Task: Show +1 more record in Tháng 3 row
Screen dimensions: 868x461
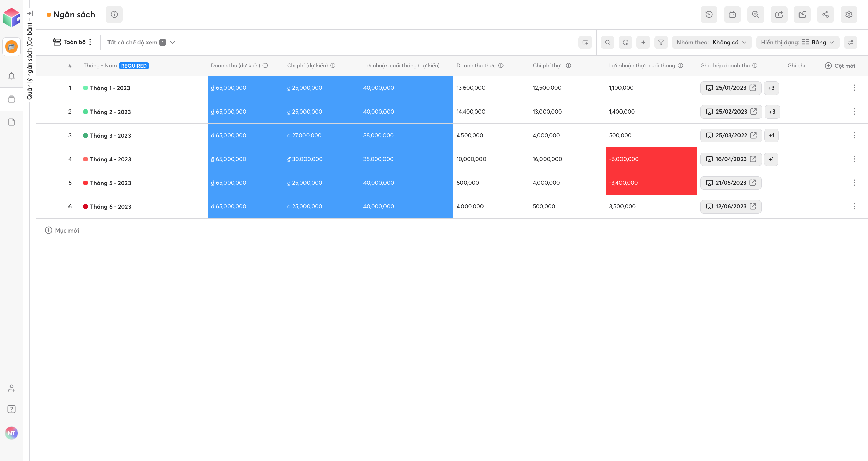Action: 772,135
